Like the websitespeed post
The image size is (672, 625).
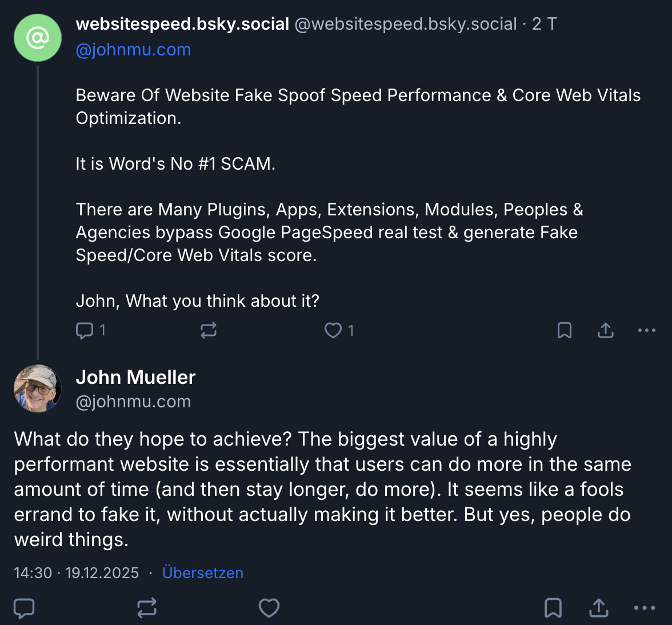coord(332,330)
